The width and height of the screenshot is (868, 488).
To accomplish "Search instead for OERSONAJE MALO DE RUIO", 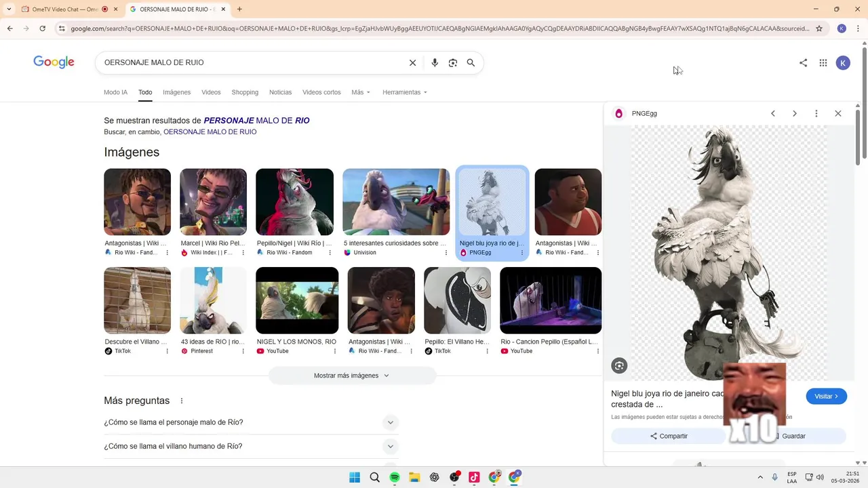I will [x=210, y=132].
